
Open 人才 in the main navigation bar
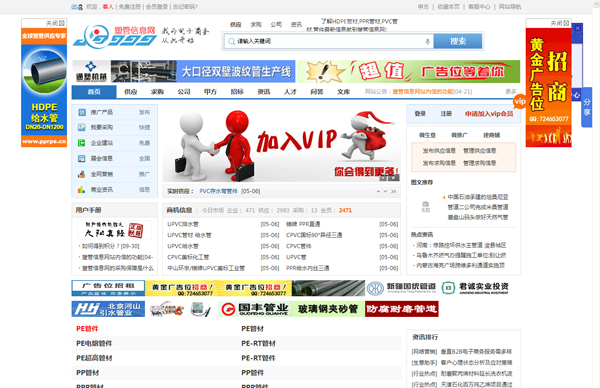[290, 92]
